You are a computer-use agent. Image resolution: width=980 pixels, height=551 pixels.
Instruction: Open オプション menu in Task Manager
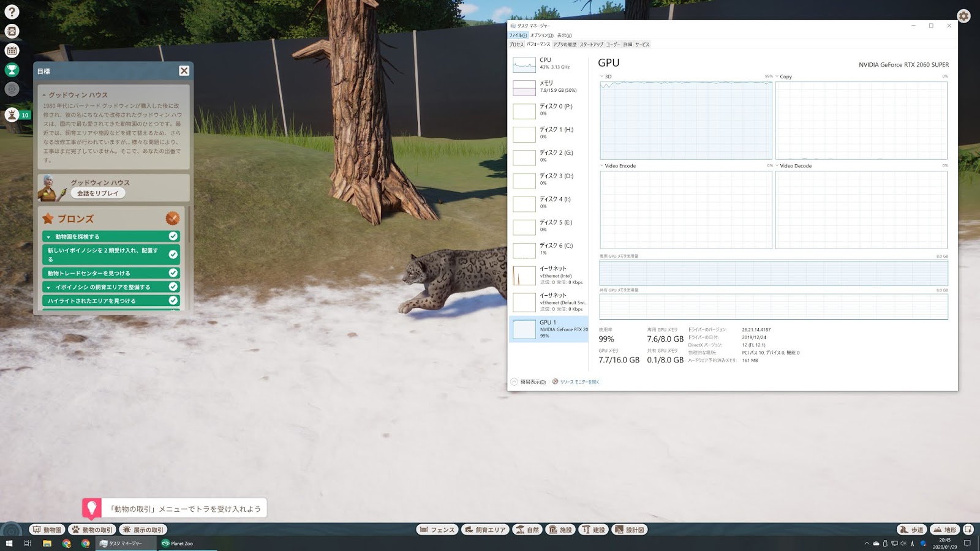tap(541, 36)
